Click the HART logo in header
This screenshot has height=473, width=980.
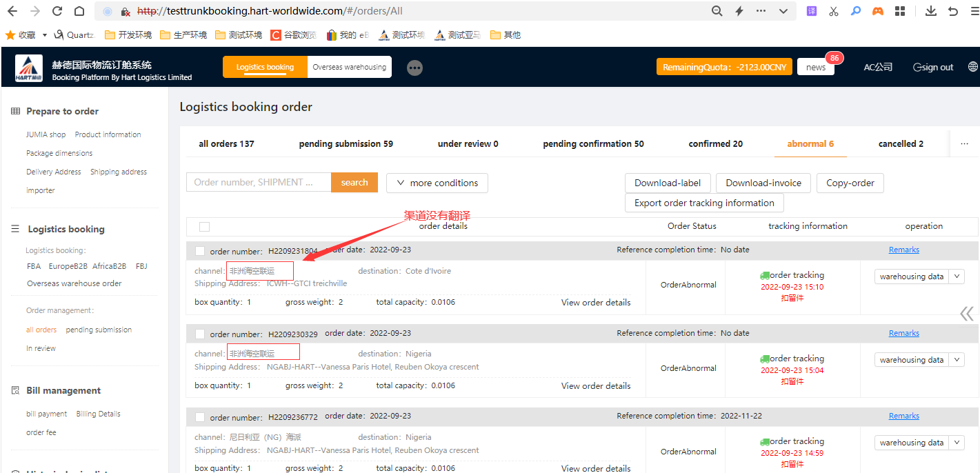click(x=29, y=68)
